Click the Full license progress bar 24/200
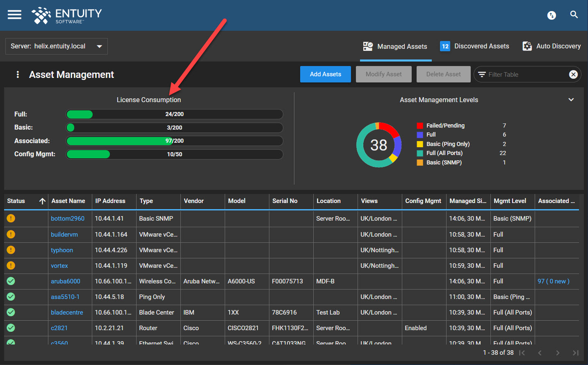 tap(175, 114)
